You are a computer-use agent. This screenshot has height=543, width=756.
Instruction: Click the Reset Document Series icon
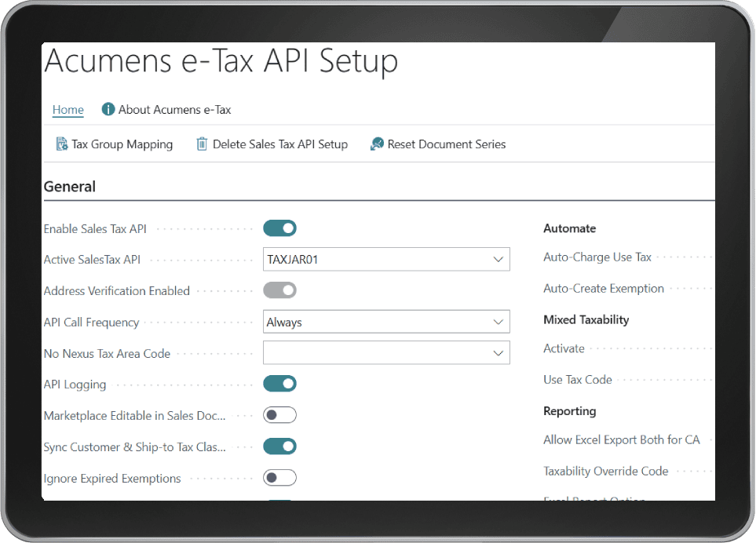point(377,144)
